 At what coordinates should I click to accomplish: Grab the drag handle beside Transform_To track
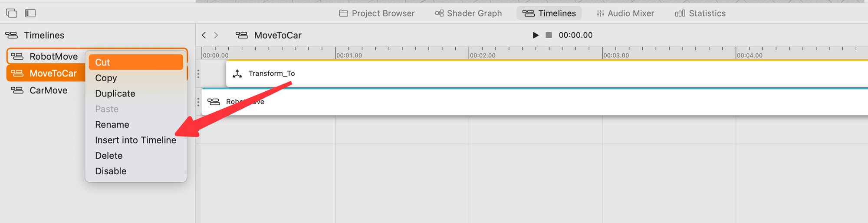(198, 74)
